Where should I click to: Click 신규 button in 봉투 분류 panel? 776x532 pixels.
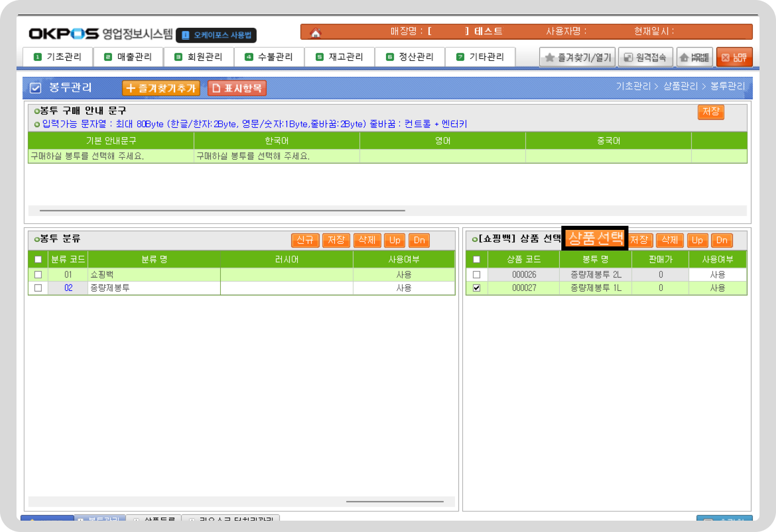[305, 240]
